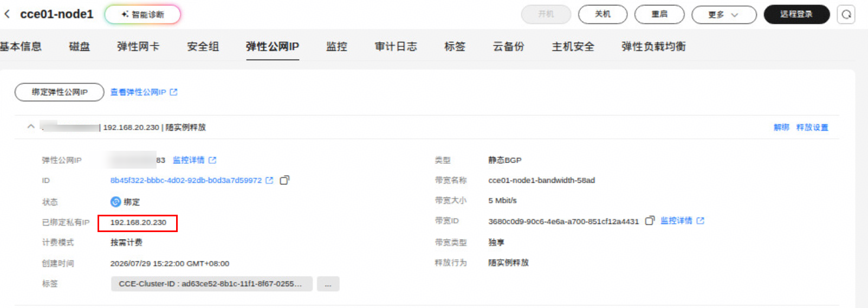Copy the EIP ID with copy icon
Screen dimensions: 868x308
coord(284,180)
